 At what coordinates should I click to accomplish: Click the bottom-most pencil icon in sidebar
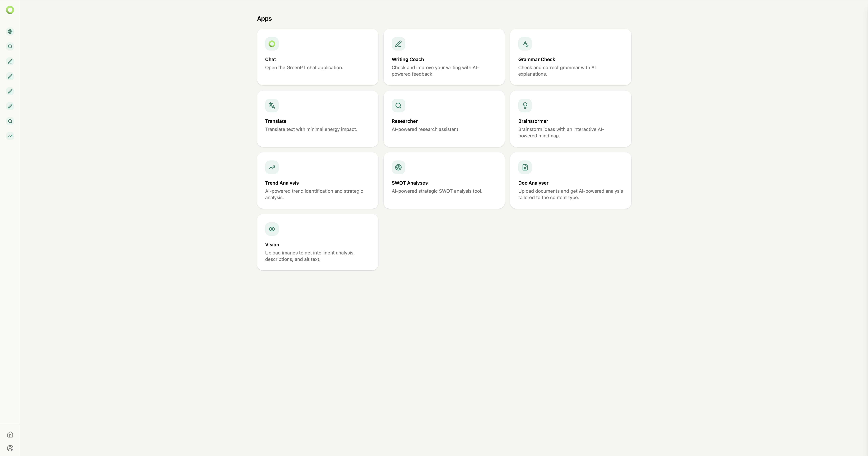tap(10, 106)
